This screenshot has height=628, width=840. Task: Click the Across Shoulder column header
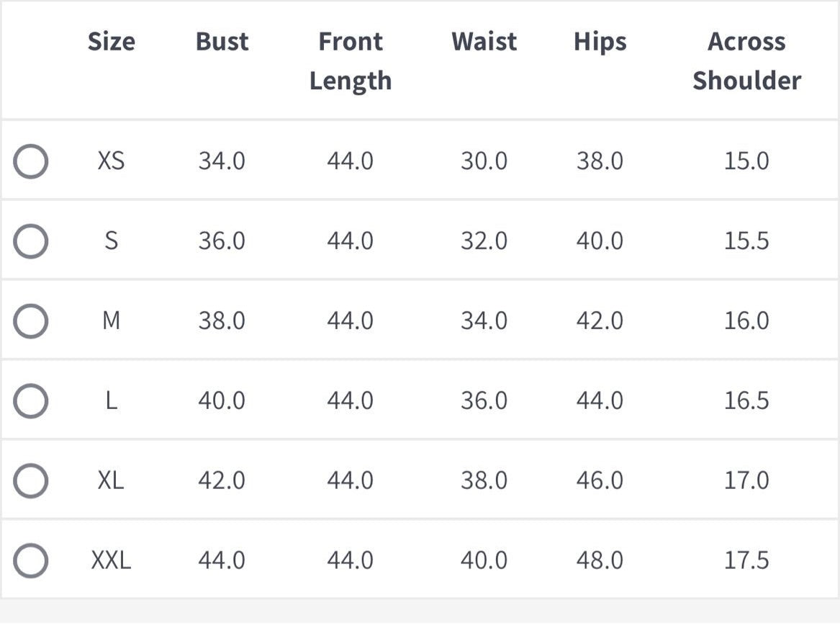(746, 61)
